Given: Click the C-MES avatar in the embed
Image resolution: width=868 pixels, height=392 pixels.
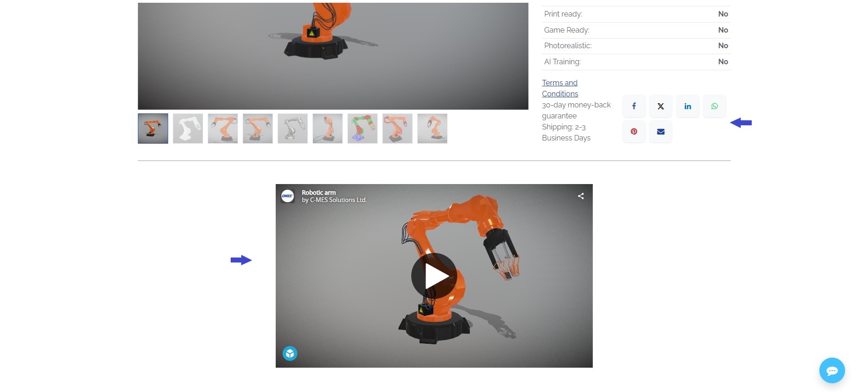Looking at the screenshot, I should click(x=288, y=196).
